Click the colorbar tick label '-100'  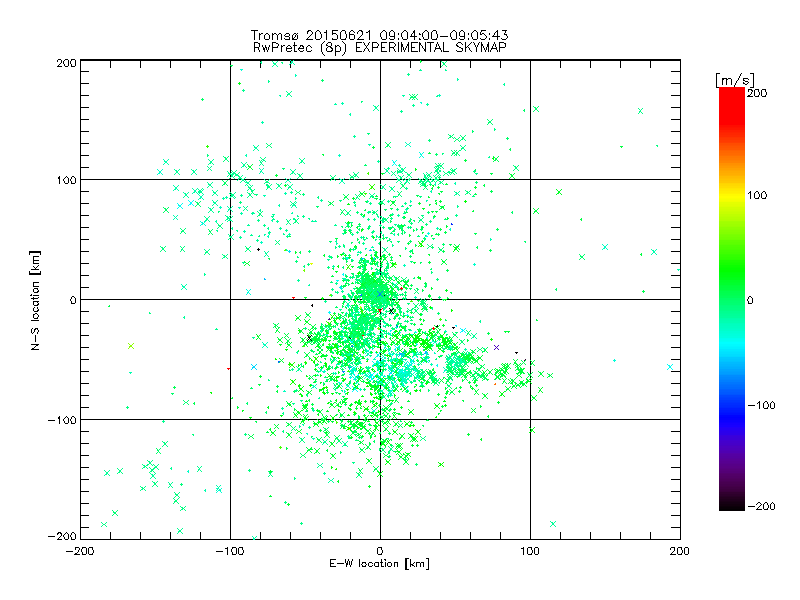pyautogui.click(x=761, y=405)
